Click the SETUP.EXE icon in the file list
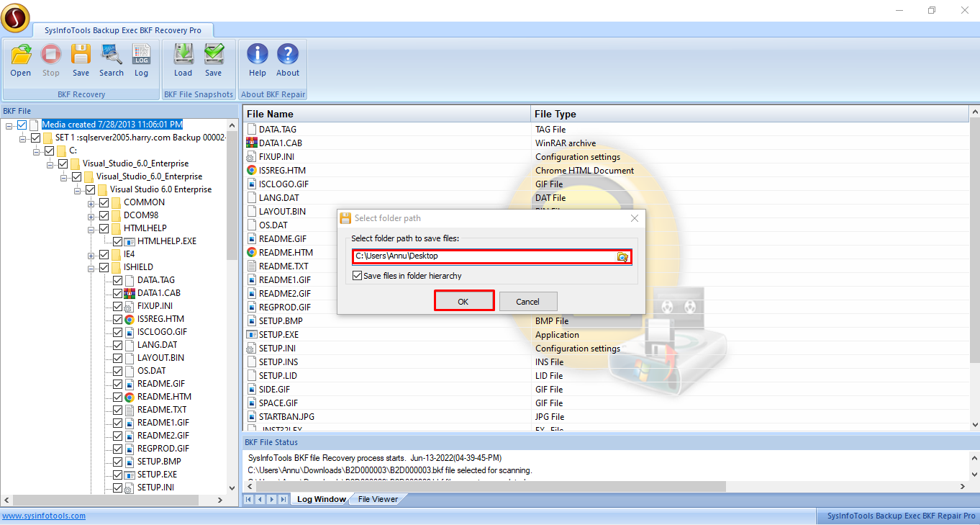The width and height of the screenshot is (980, 525). click(252, 335)
